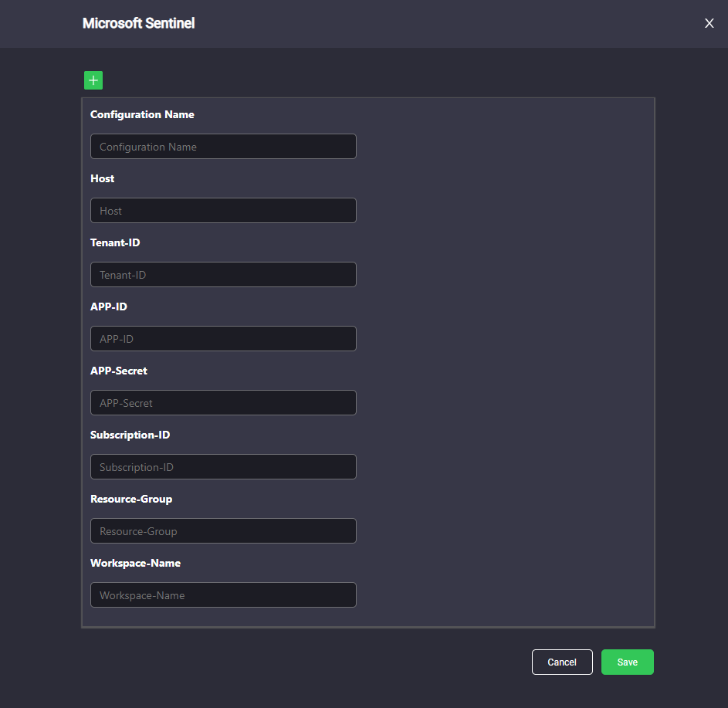Select the Host input box
This screenshot has height=708, width=728.
coord(223,211)
